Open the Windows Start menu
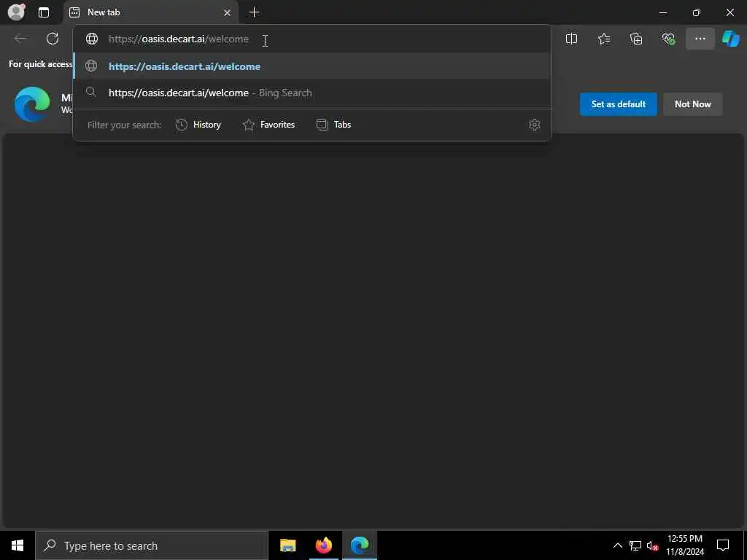Screen dimensions: 747x560 (x=18, y=545)
